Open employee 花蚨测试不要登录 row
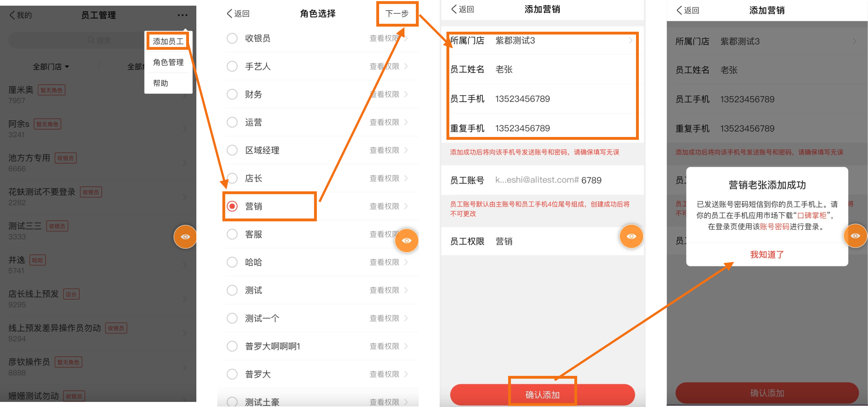The height and width of the screenshot is (407, 868). point(98,197)
